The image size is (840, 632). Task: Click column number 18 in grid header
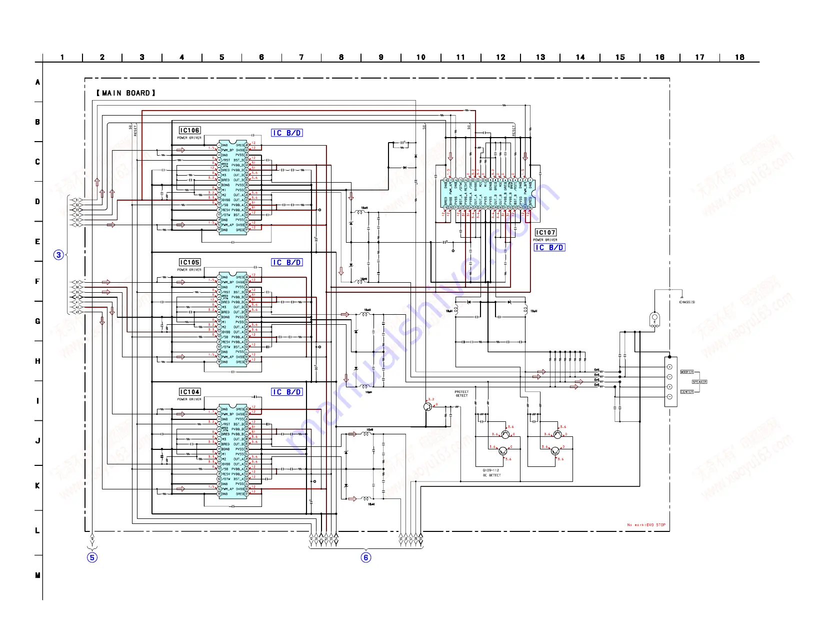[739, 58]
